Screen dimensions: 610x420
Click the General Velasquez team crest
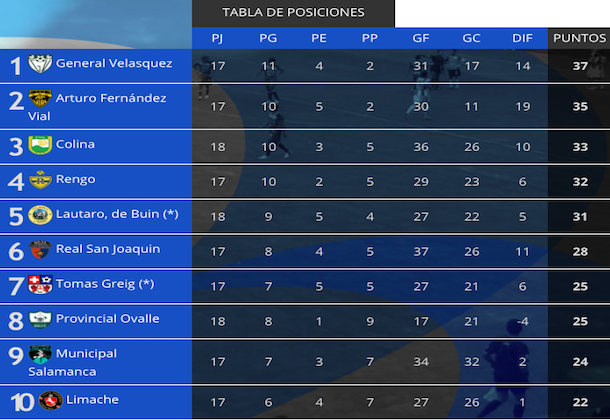pos(40,64)
